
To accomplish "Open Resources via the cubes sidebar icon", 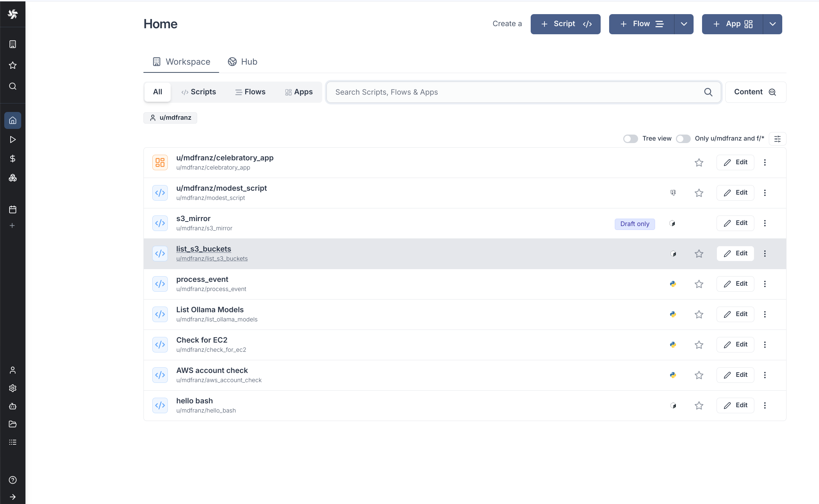I will coord(13,178).
